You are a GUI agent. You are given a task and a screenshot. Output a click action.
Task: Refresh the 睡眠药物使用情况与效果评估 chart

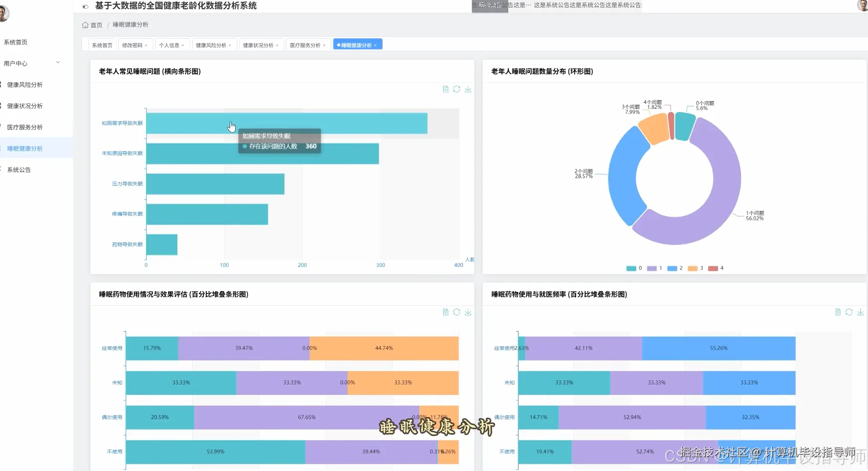click(x=457, y=312)
